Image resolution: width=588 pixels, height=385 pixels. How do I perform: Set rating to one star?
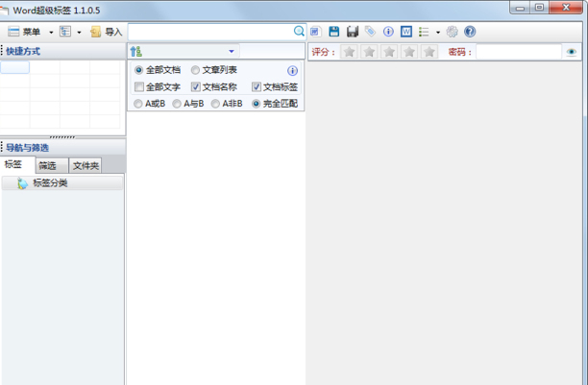(x=349, y=52)
